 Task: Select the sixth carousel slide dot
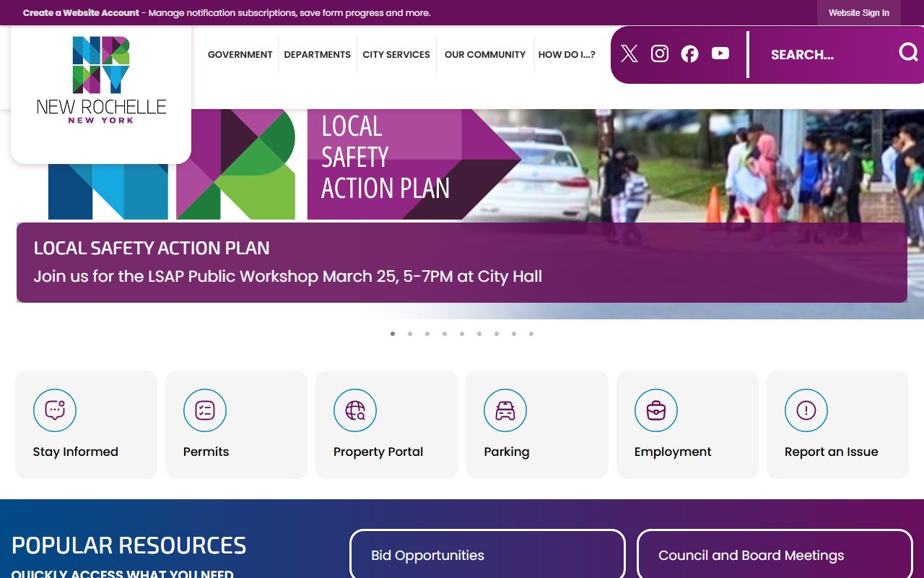click(479, 334)
